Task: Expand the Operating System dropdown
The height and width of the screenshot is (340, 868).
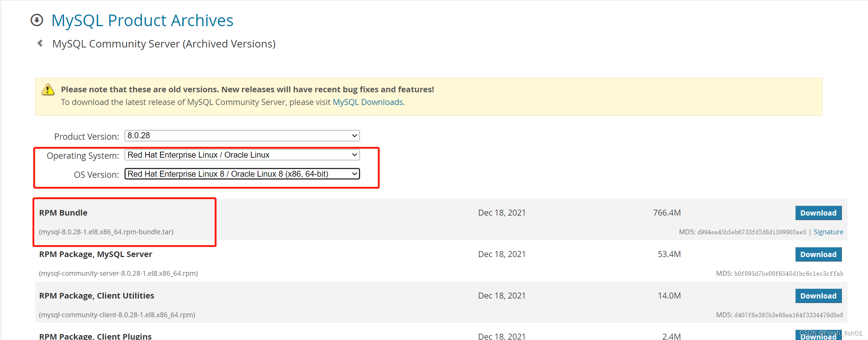Action: click(242, 155)
